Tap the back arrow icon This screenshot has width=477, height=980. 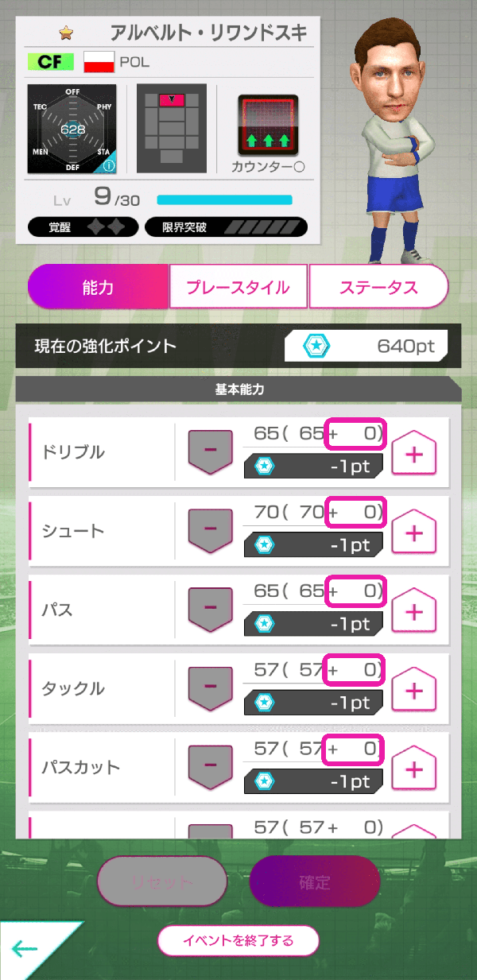tap(26, 947)
